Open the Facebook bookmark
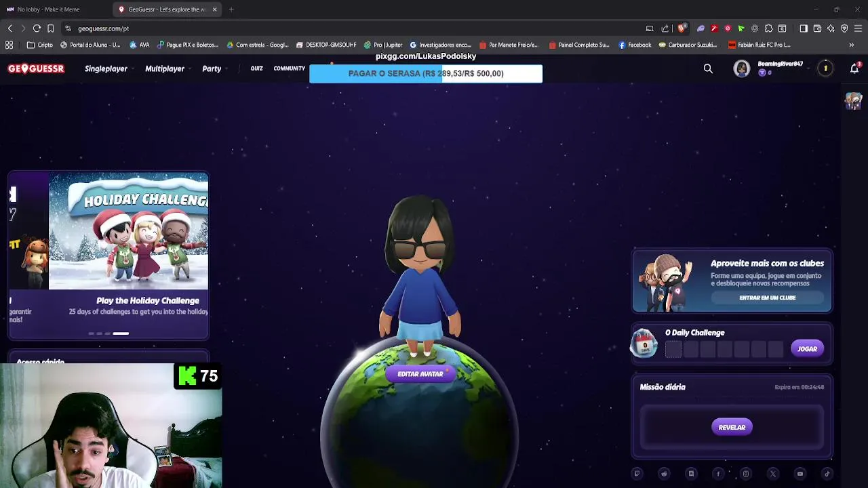This screenshot has width=868, height=488. [635, 45]
